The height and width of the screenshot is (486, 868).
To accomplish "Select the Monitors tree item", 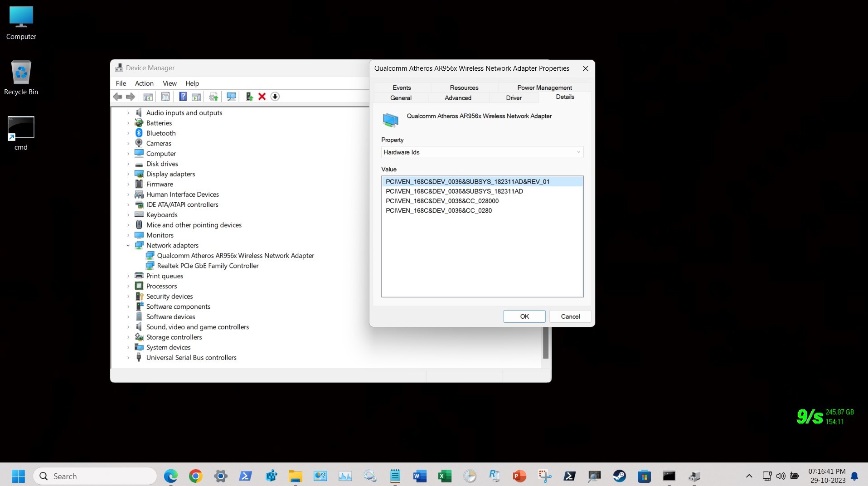I will pos(160,235).
